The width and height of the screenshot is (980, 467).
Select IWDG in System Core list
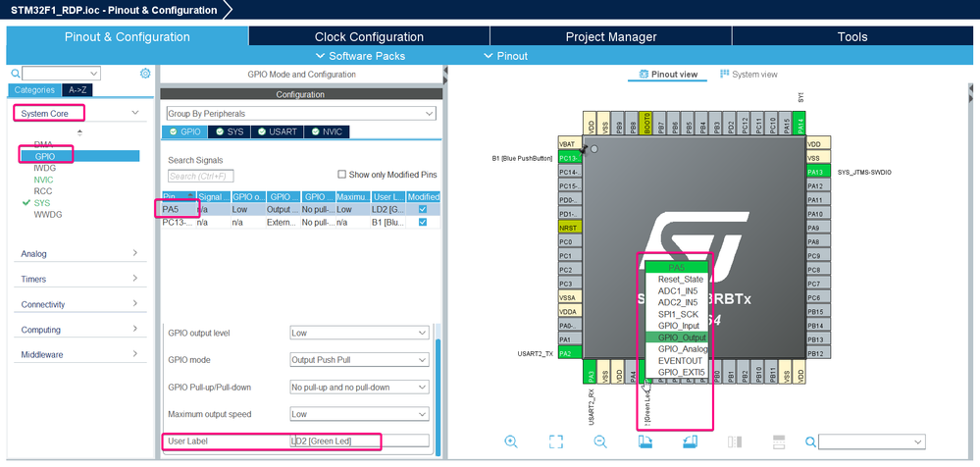[44, 168]
